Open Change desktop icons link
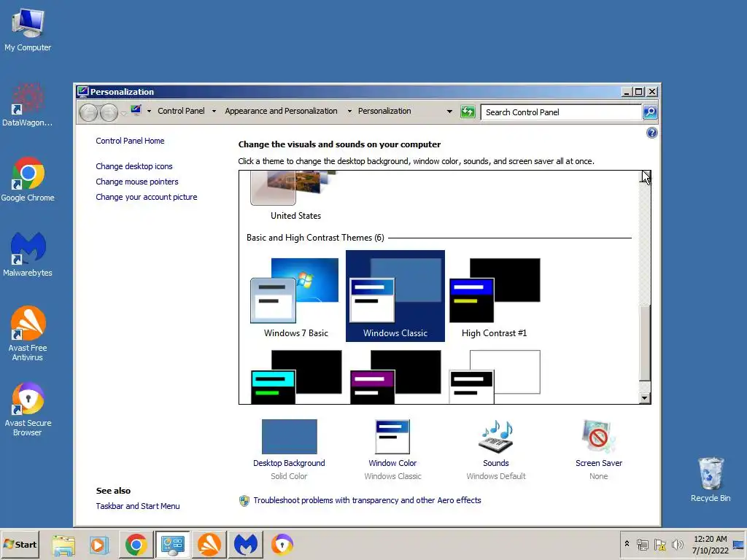747x560 pixels. [134, 166]
